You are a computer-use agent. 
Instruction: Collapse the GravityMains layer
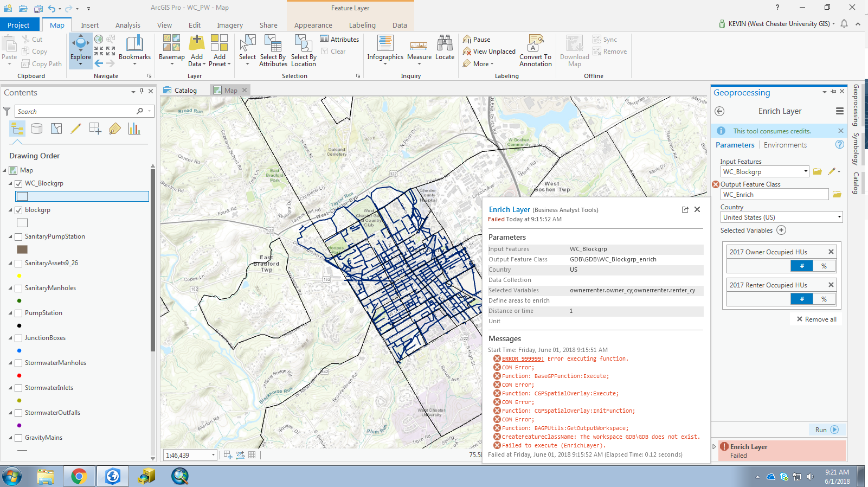tap(10, 438)
